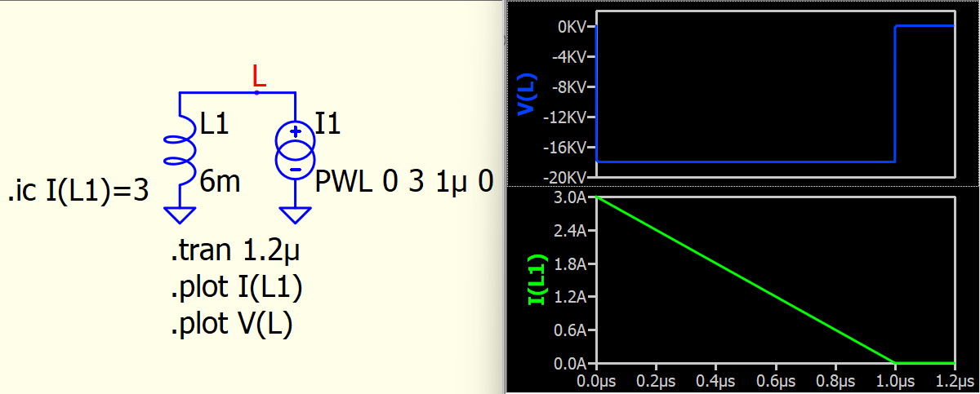This screenshot has height=394, width=980.
Task: Click the I1 reference designator label
Action: [x=328, y=124]
